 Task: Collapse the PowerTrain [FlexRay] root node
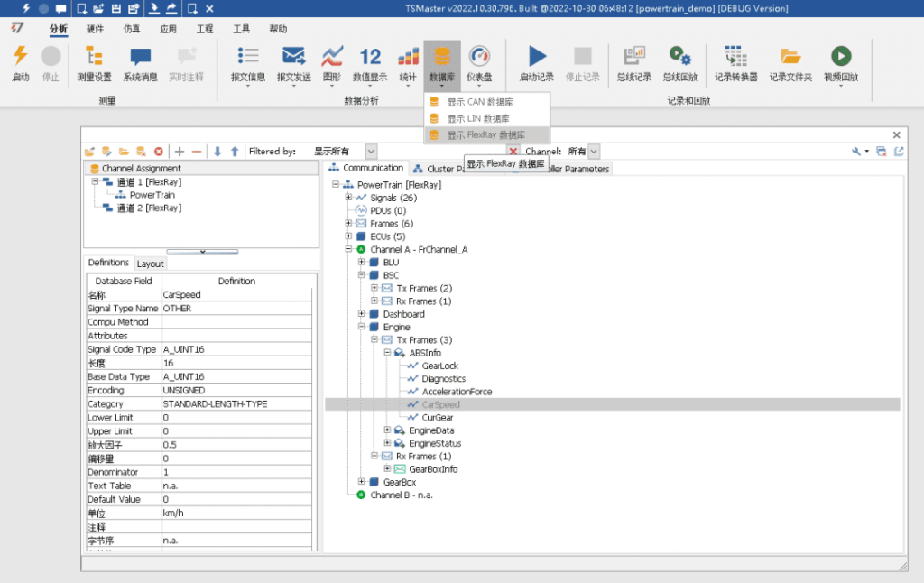click(336, 184)
